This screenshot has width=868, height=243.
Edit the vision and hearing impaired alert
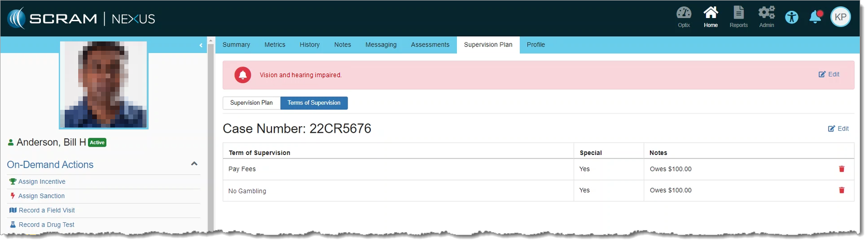coord(829,74)
